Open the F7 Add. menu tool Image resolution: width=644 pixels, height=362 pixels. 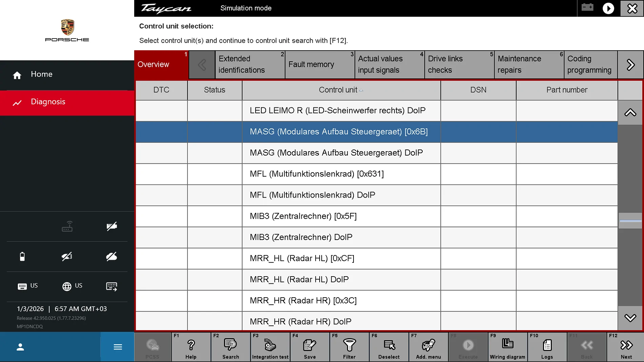click(428, 347)
